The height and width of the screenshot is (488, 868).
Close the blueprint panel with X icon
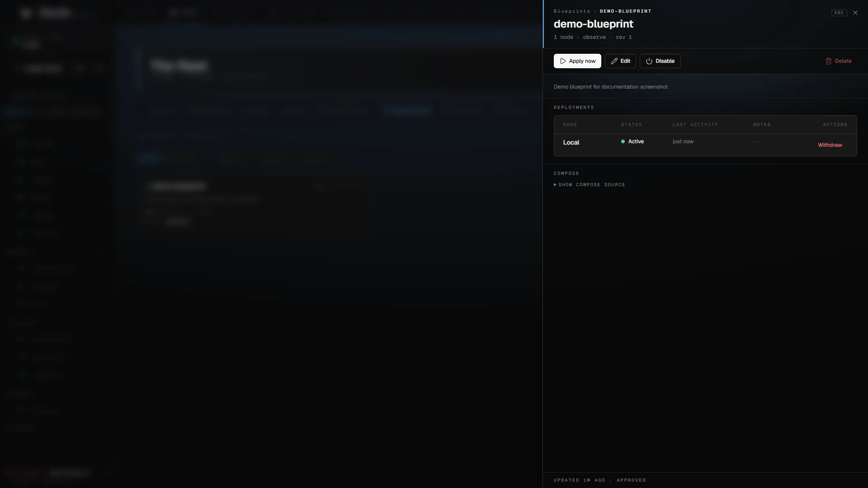(855, 13)
